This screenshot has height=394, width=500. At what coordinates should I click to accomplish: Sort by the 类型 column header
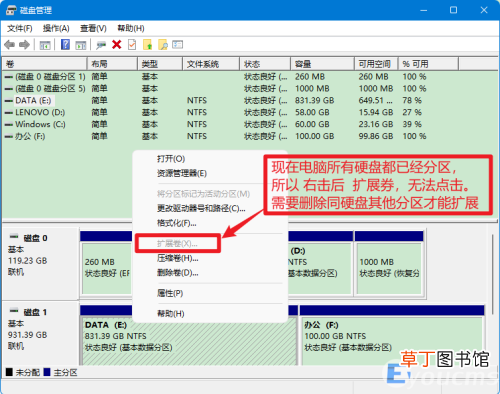click(x=160, y=64)
